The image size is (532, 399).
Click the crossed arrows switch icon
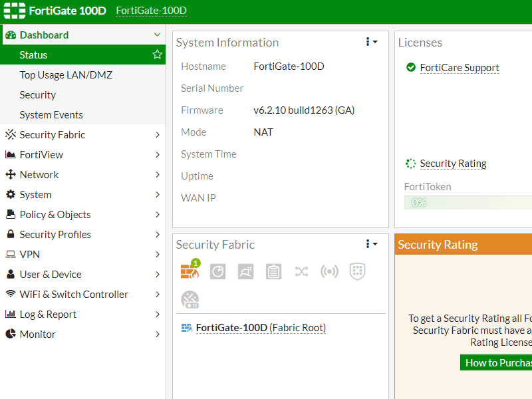coord(301,271)
